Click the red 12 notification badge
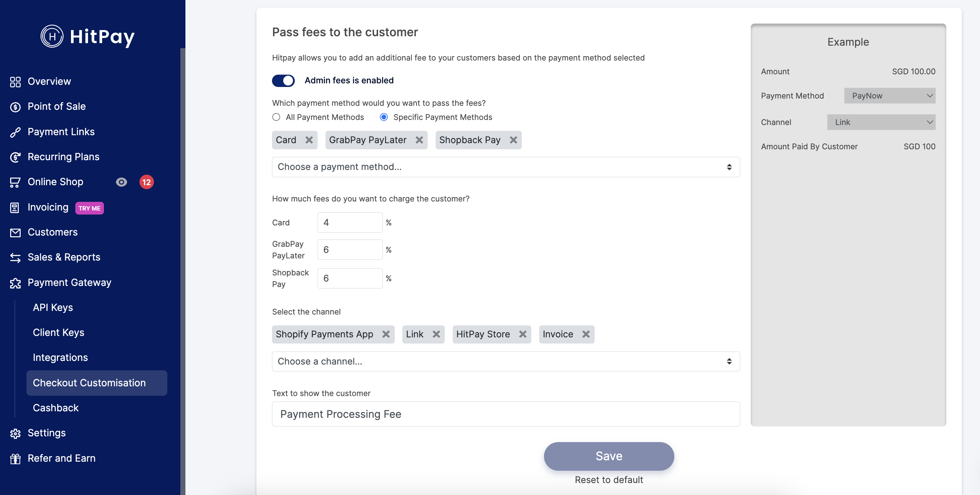 146,182
